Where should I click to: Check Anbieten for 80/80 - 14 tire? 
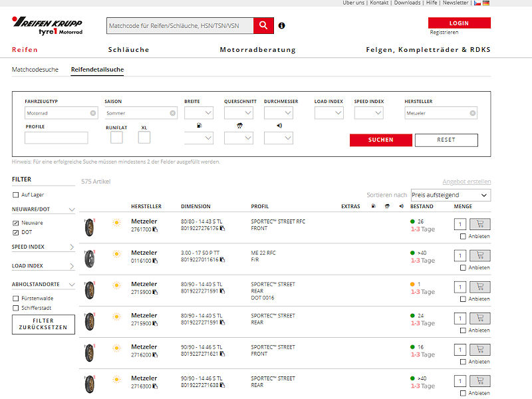tap(463, 237)
